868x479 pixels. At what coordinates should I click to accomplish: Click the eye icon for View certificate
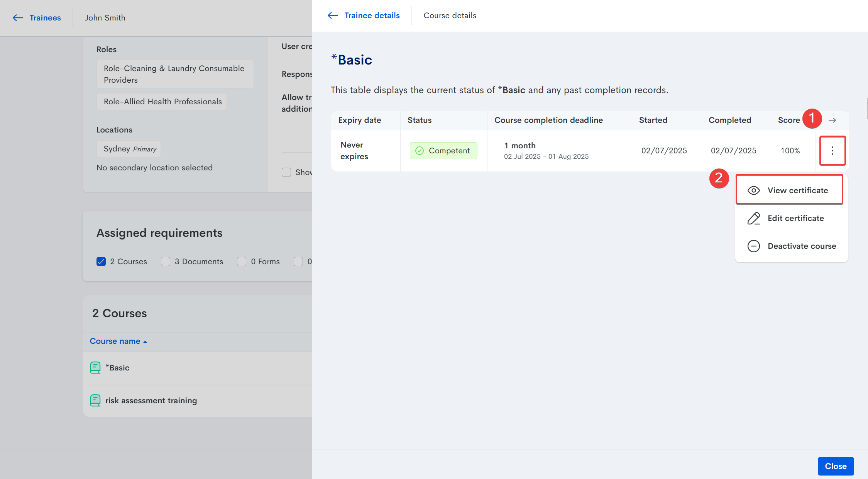(753, 190)
